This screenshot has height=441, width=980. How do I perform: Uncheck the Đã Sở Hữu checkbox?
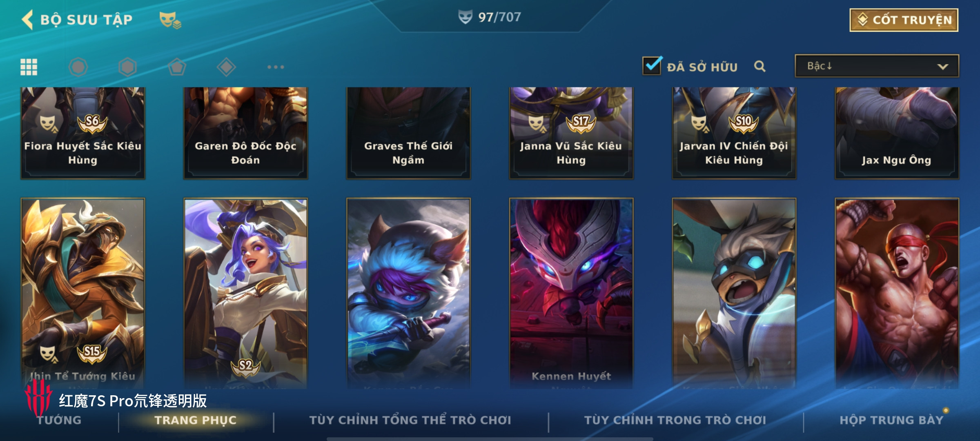pyautogui.click(x=652, y=66)
